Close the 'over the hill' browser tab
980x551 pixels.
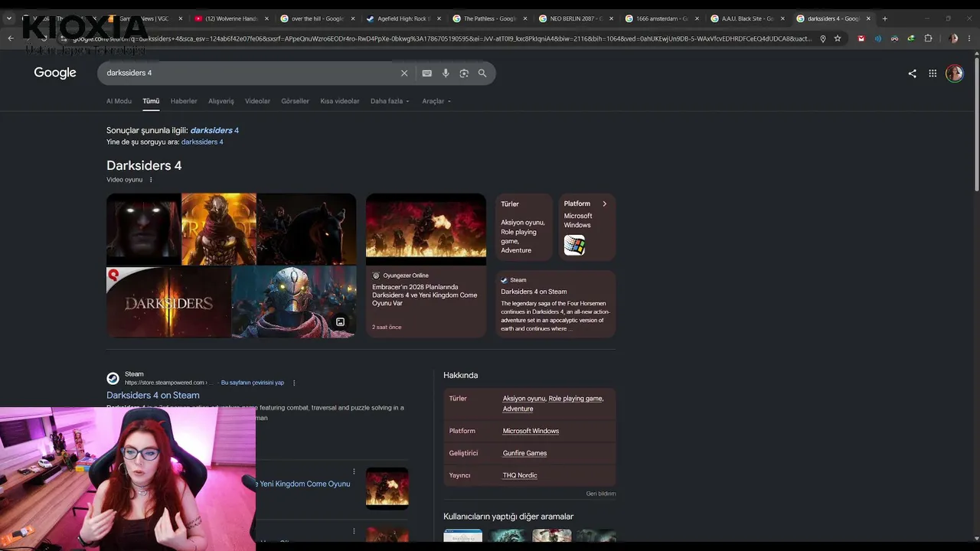point(353,18)
